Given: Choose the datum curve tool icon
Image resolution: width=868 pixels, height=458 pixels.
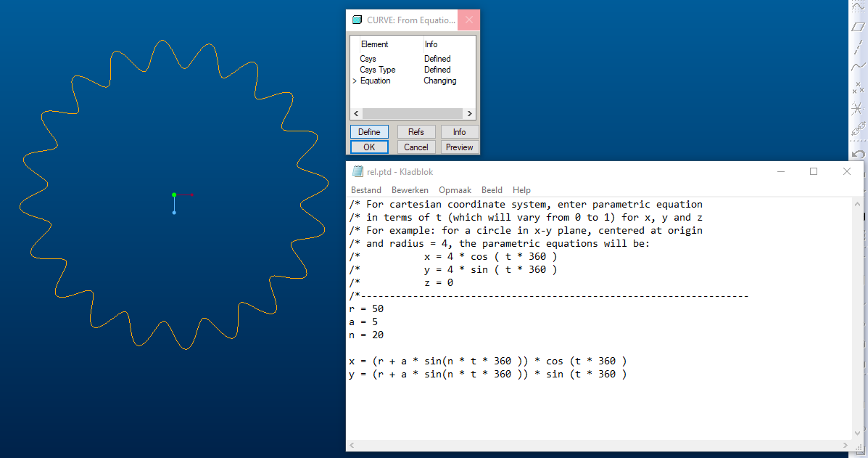Looking at the screenshot, I should pyautogui.click(x=858, y=67).
